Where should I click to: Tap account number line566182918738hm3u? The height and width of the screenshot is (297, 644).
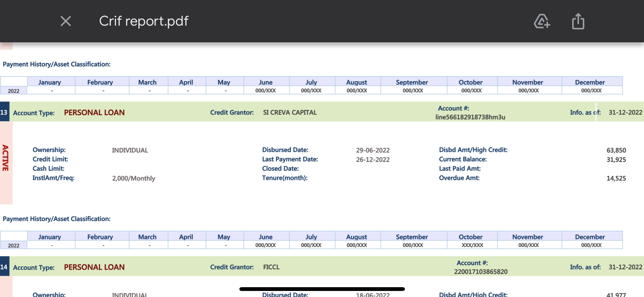470,117
